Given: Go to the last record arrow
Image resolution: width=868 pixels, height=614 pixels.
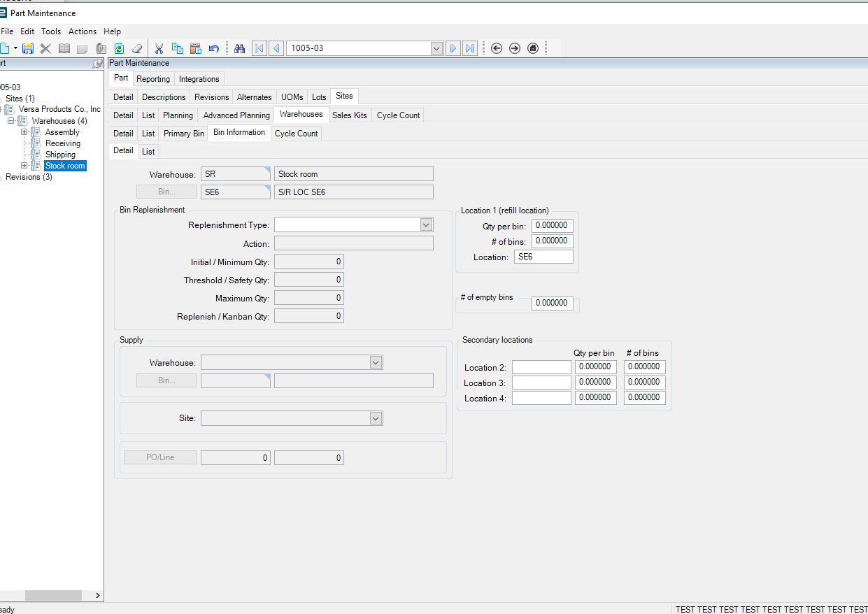Looking at the screenshot, I should 470,48.
